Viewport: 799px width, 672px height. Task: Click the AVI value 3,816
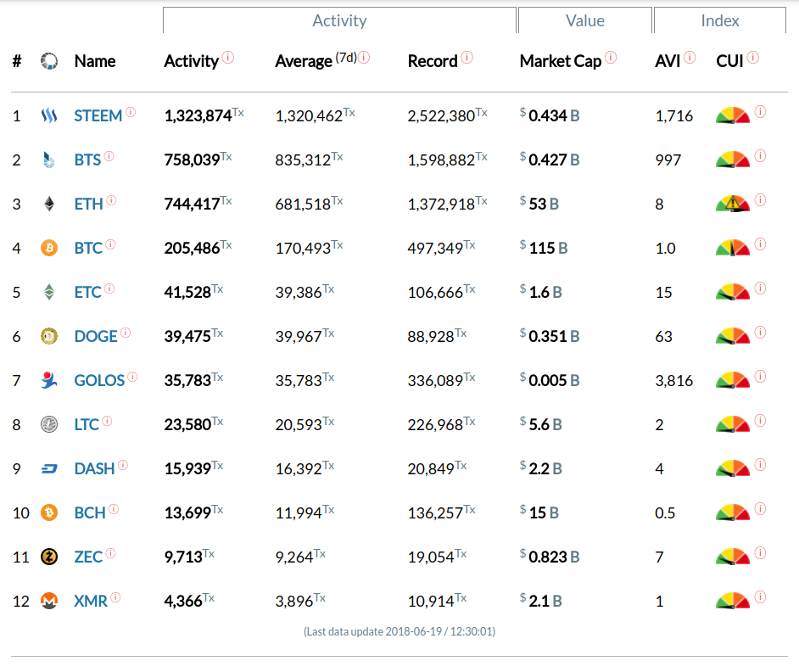[673, 381]
